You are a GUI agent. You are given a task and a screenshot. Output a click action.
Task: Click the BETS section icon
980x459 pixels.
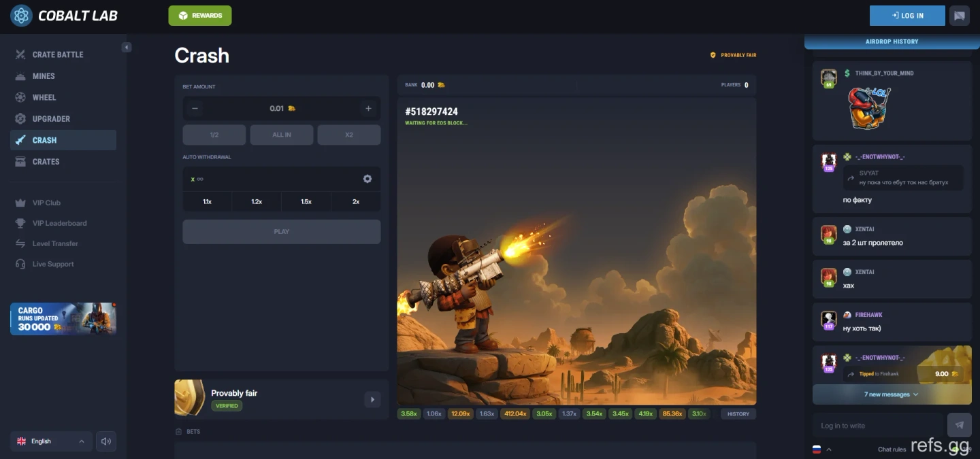coord(178,432)
